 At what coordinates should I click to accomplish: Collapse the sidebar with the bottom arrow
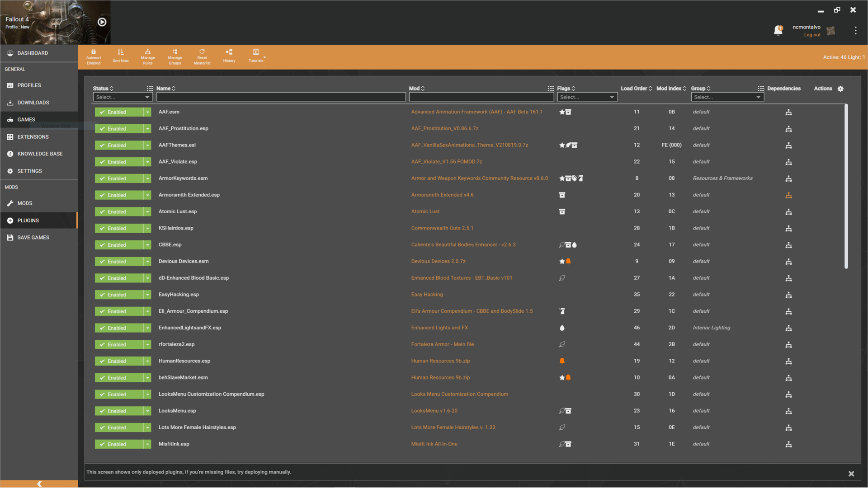pyautogui.click(x=39, y=483)
